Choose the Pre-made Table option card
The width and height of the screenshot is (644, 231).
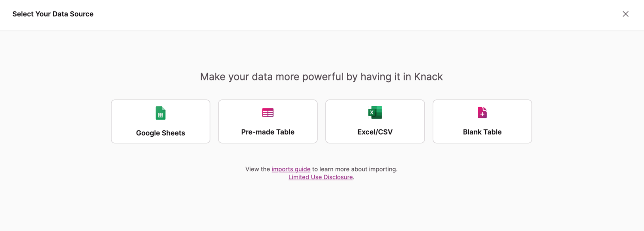(268, 122)
